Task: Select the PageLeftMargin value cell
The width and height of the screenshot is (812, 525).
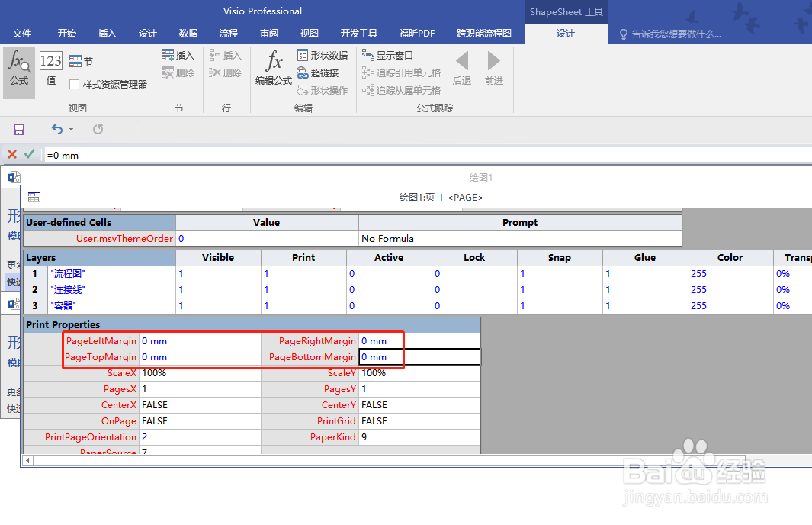Action: click(x=200, y=341)
